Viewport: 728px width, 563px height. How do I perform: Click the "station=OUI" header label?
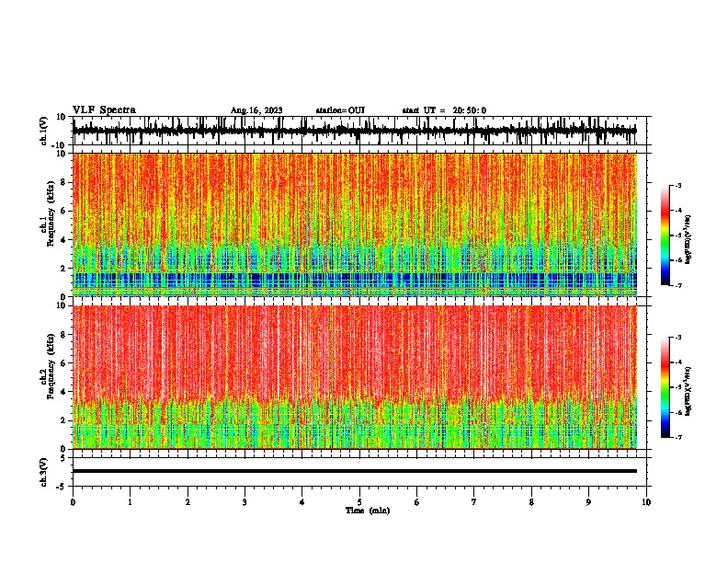[340, 110]
